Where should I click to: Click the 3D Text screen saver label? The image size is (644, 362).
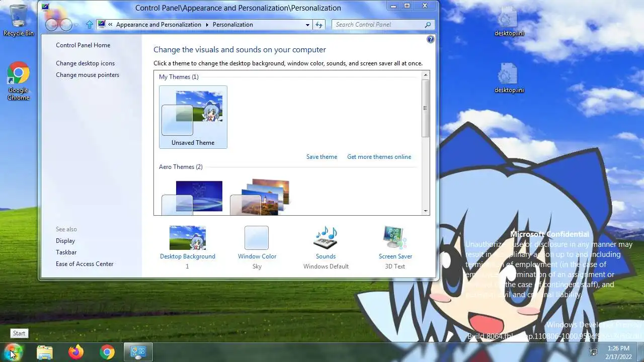pyautogui.click(x=395, y=266)
